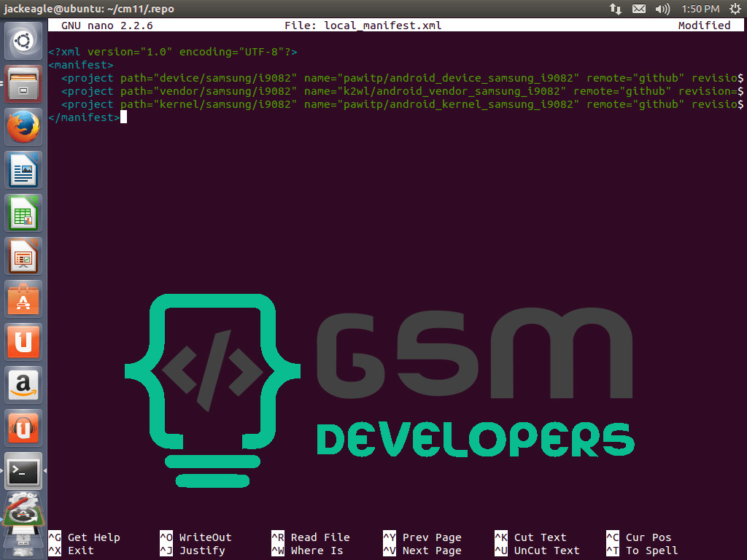This screenshot has height=560, width=747.
Task: Click the pawitp/android_kernel_samsung_i9082 name value
Action: [458, 104]
